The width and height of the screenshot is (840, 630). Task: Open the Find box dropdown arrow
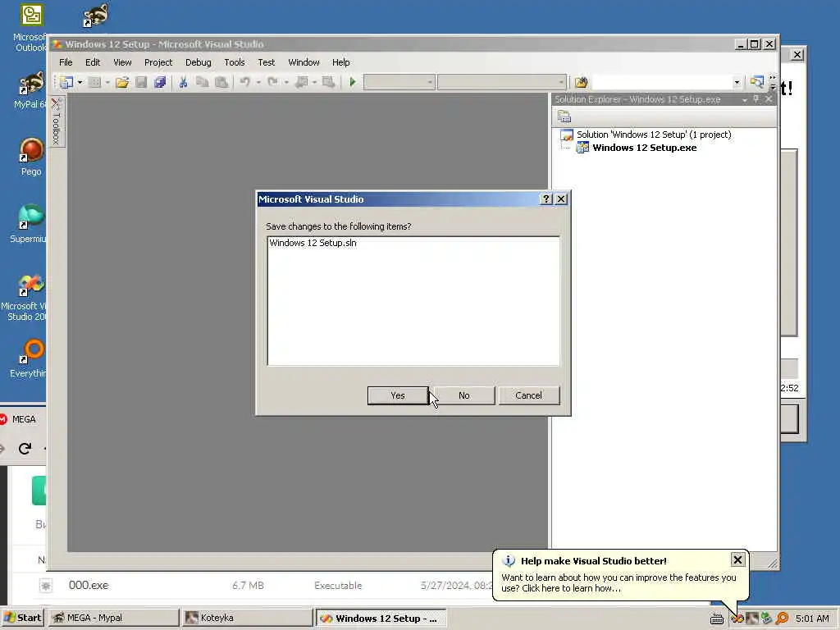(x=737, y=82)
